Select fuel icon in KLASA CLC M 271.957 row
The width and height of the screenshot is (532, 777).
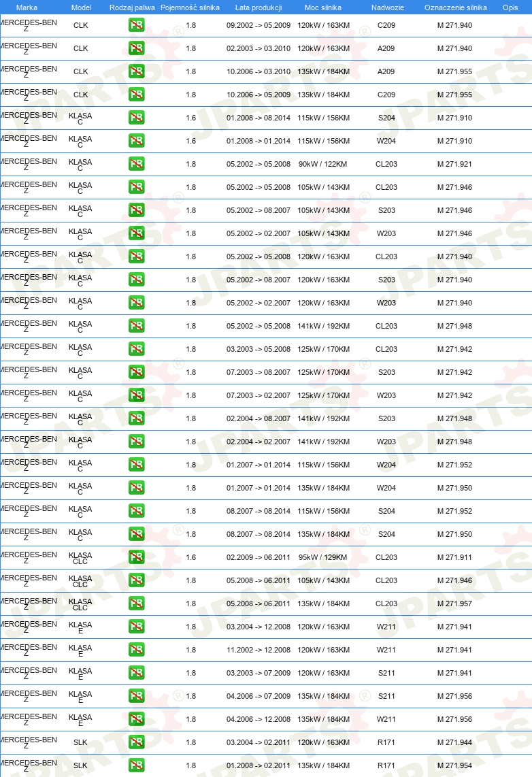coord(136,603)
